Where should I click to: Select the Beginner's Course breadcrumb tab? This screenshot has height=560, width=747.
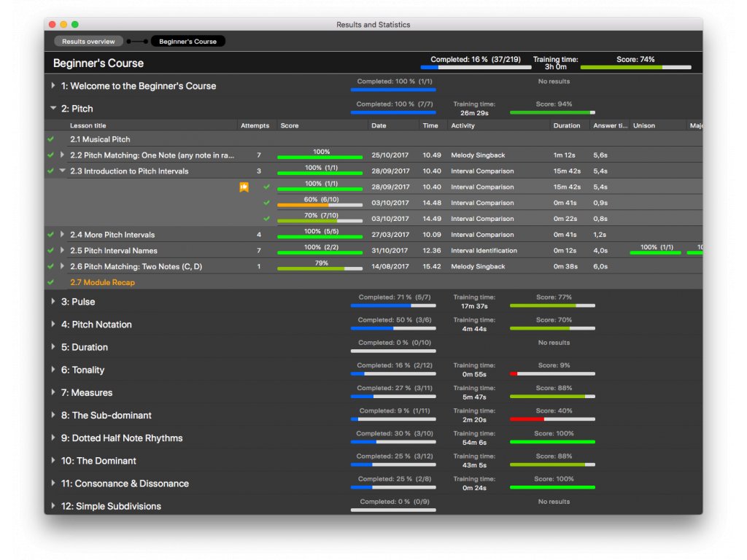pyautogui.click(x=187, y=42)
